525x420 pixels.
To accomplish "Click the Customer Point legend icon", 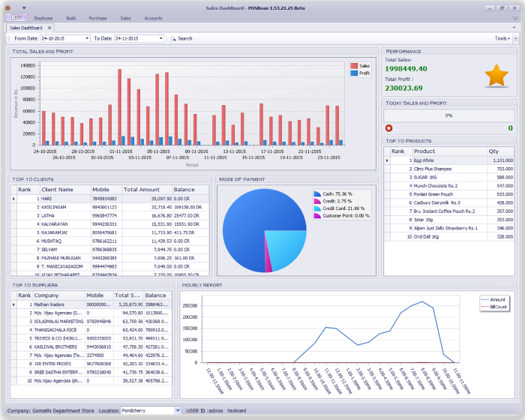I will coord(317,216).
